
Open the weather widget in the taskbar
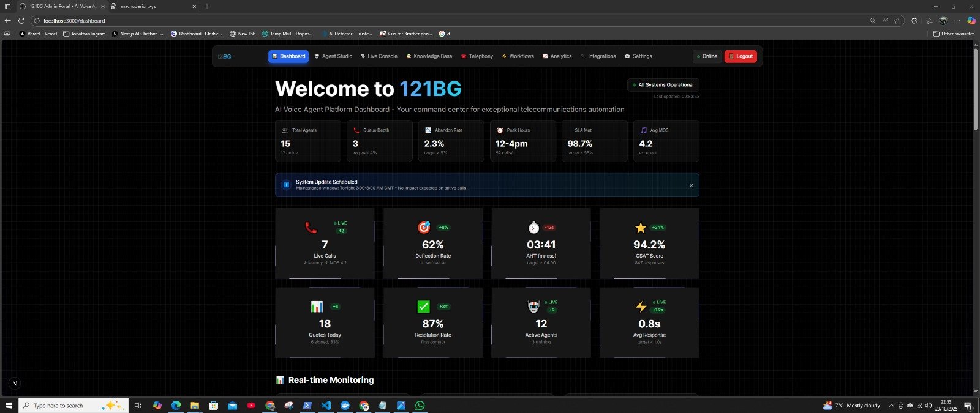[x=851, y=406]
